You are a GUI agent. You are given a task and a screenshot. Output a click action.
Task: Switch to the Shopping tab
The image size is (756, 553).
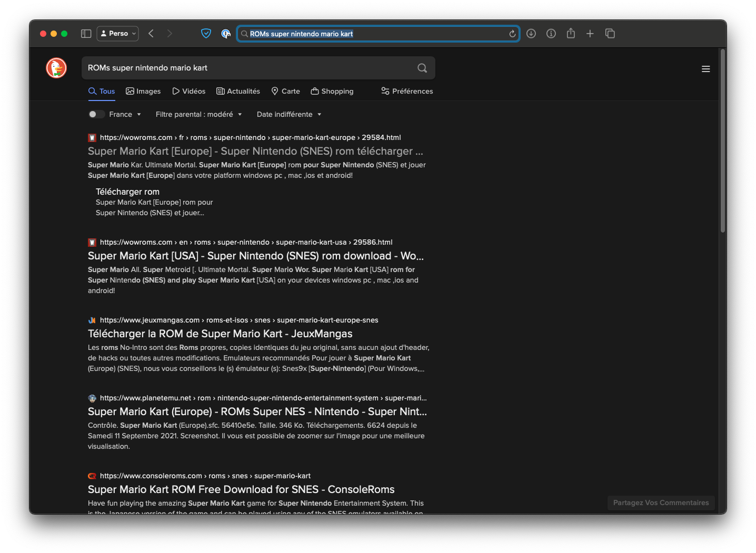tap(332, 91)
